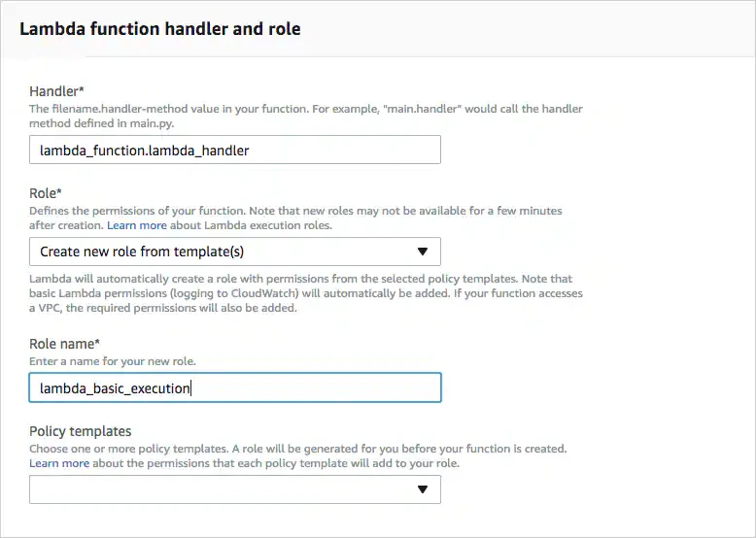Click the Role name* field label
Screen dimensions: 756x538
pyautogui.click(x=65, y=344)
